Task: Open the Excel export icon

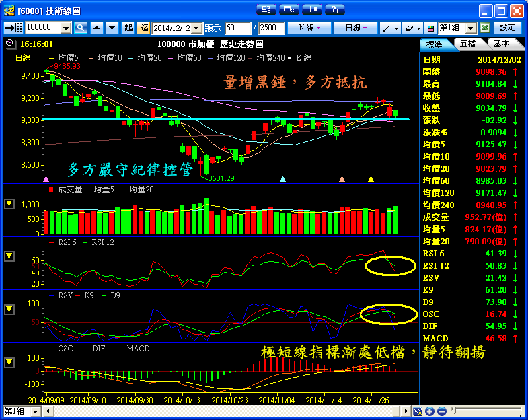Action: pos(484,28)
